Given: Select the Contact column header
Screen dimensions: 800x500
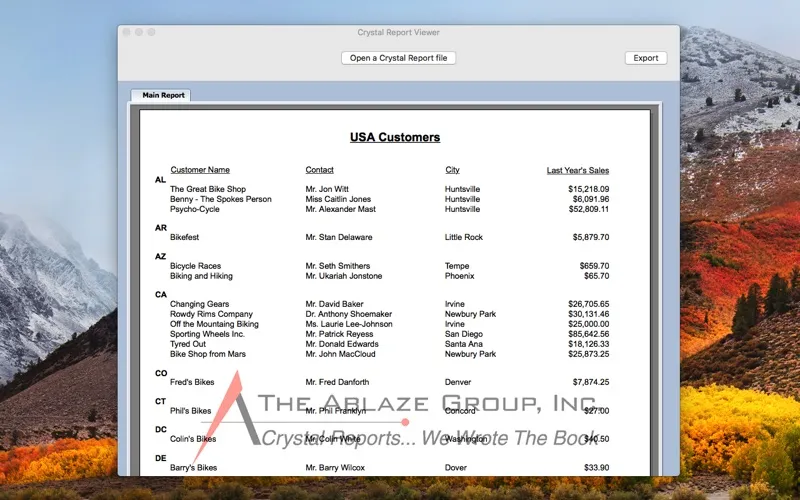Looking at the screenshot, I should coord(319,170).
